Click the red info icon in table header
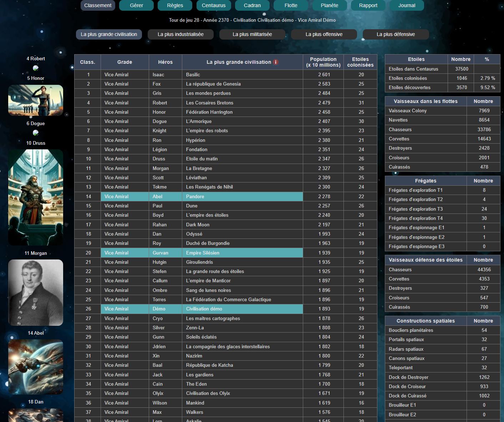This screenshot has height=422, width=504. point(275,62)
